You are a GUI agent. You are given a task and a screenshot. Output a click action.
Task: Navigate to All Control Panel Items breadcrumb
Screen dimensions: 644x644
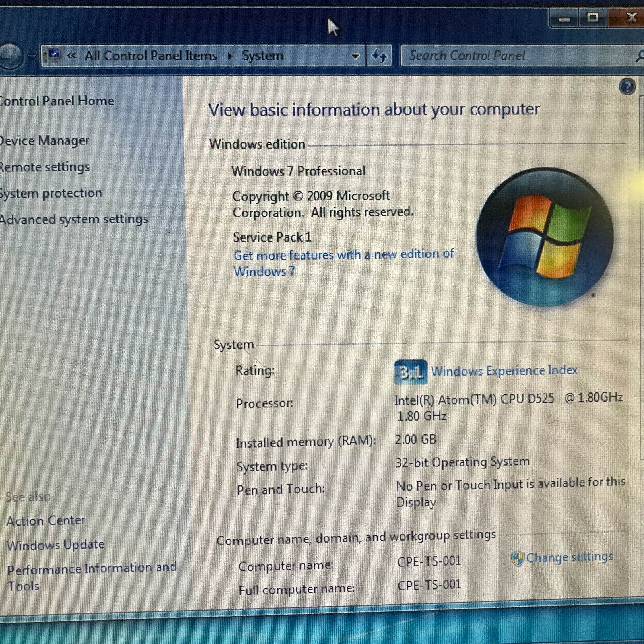coord(151,55)
